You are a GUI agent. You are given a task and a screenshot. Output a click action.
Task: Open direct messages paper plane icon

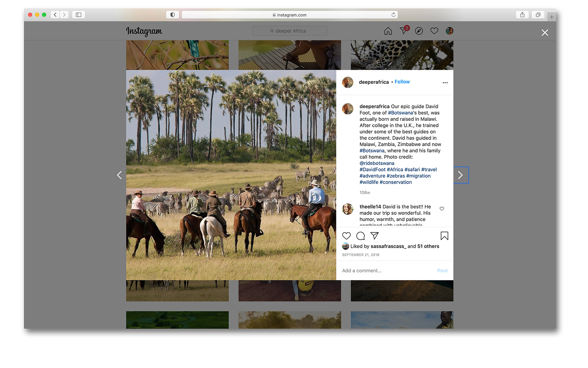coord(404,31)
